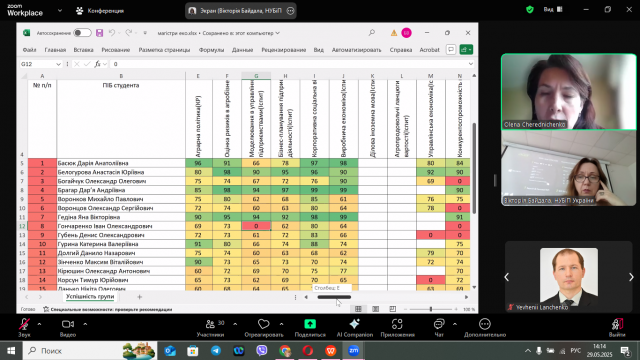
Task: Expand the audio options caret
Action: (39, 324)
